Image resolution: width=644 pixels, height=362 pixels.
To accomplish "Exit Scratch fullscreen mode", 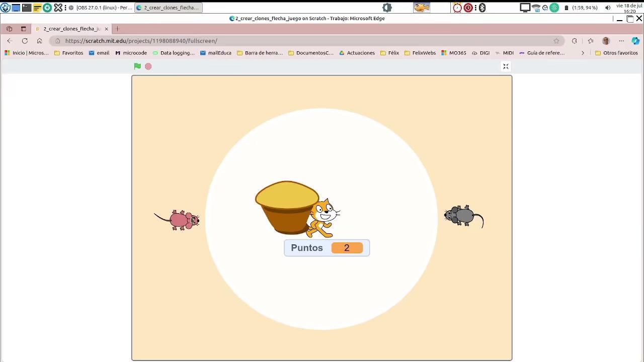I will point(506,66).
